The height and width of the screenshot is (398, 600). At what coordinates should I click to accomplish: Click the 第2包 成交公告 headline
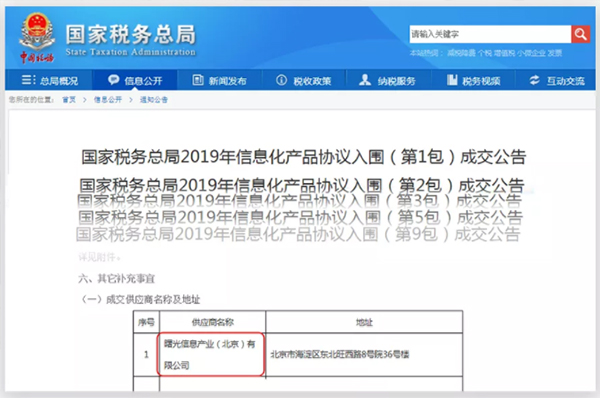pos(302,185)
